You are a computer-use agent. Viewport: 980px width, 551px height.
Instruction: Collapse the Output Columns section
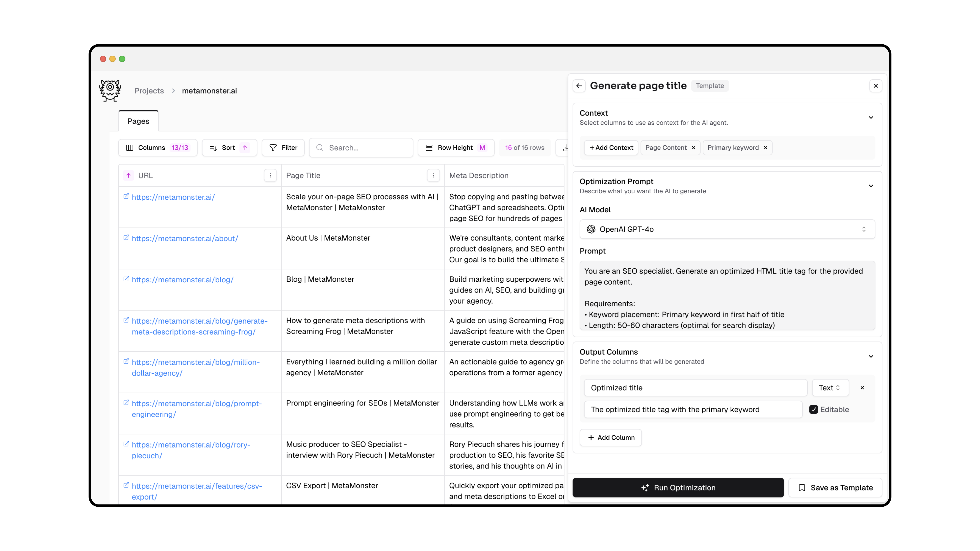click(871, 357)
